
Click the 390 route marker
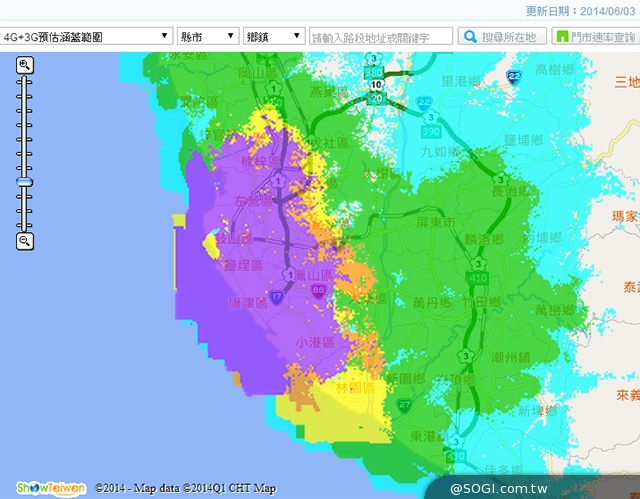(431, 131)
